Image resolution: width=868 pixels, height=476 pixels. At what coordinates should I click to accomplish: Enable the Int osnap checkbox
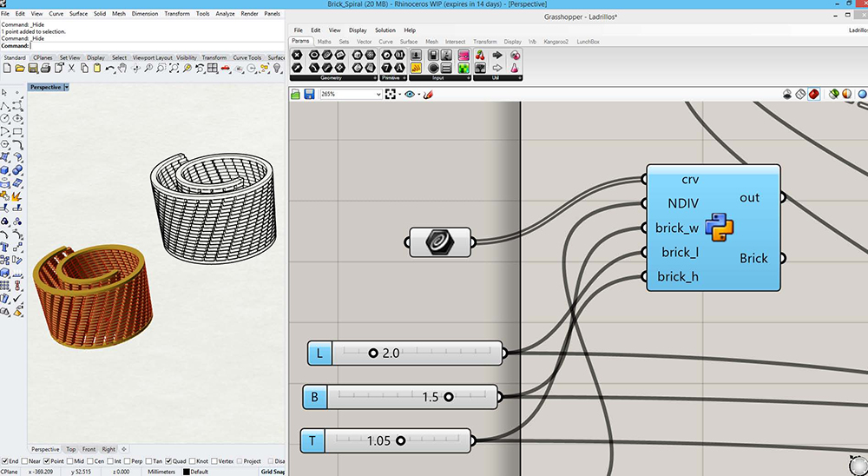pos(110,461)
